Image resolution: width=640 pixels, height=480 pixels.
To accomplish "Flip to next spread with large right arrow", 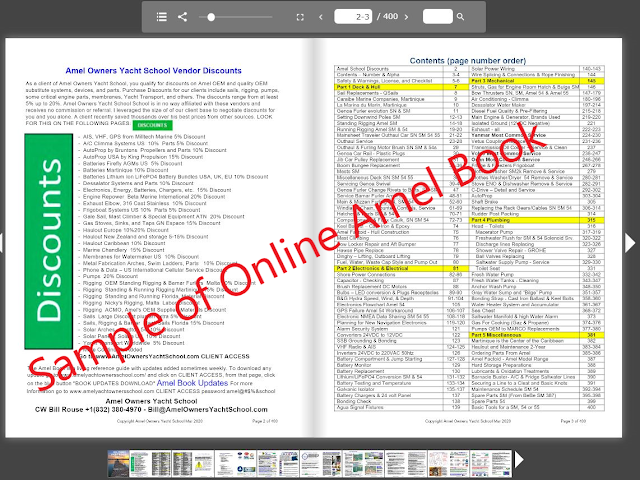I will coord(630,243).
